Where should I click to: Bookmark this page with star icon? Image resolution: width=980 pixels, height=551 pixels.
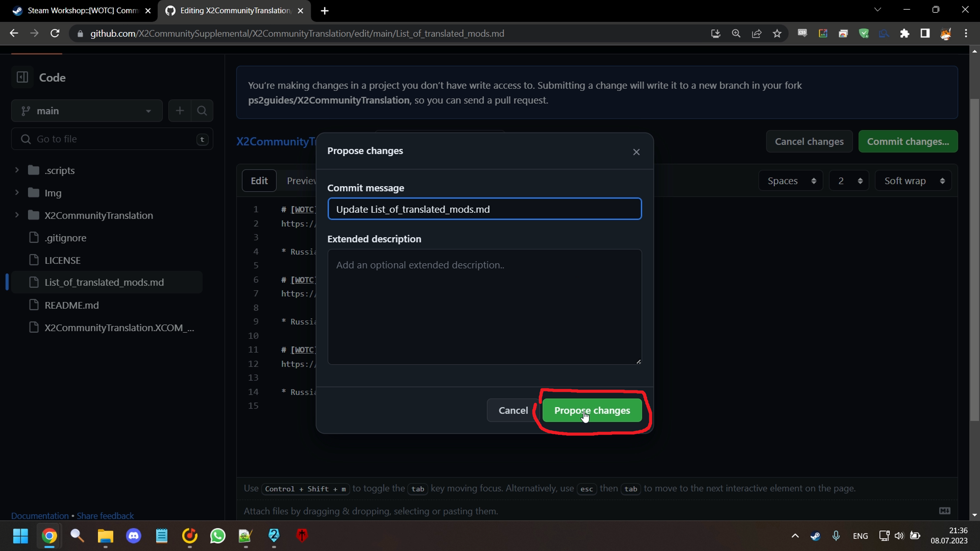click(x=777, y=34)
